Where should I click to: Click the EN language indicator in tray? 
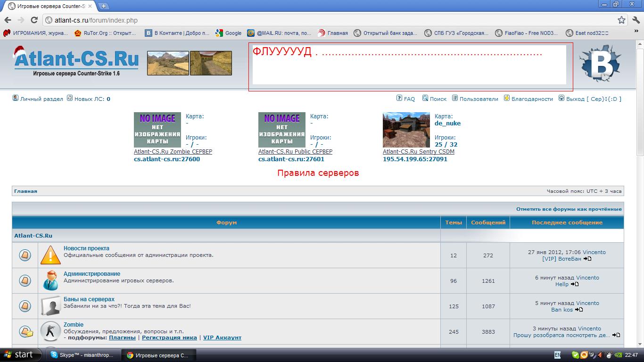point(557,355)
